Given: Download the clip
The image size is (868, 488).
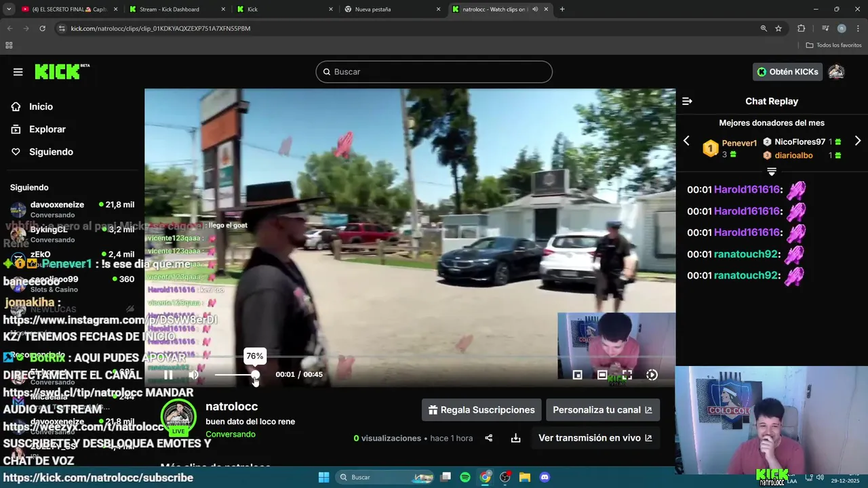Looking at the screenshot, I should tap(515, 438).
